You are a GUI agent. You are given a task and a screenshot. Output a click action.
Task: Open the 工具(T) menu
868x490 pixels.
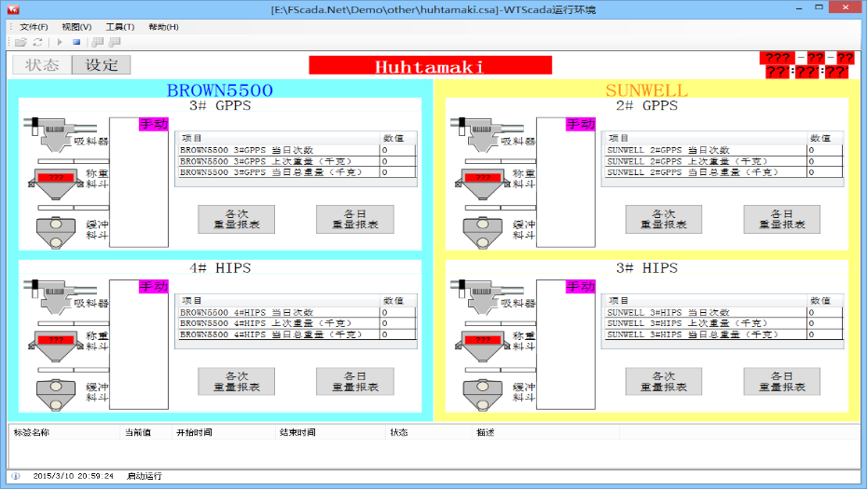119,26
